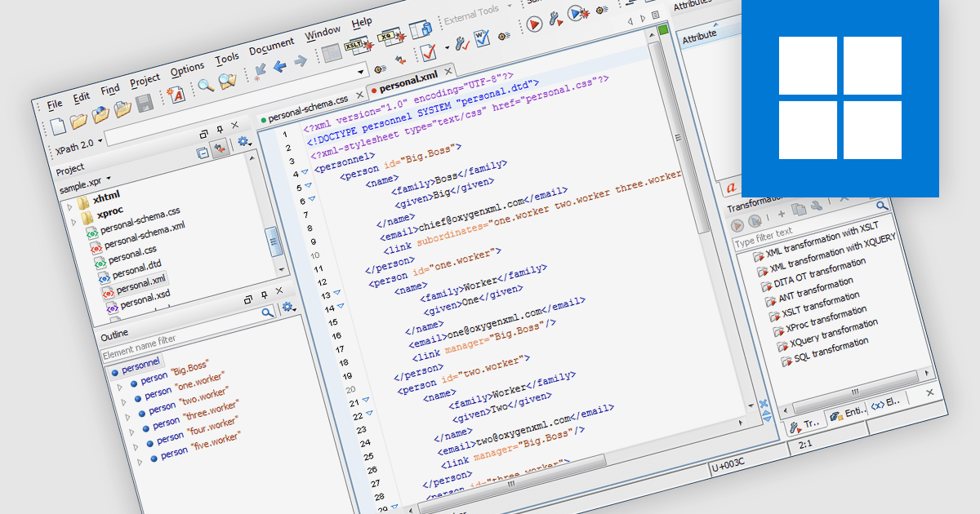
Task: Open the Document menu
Action: pos(271,45)
